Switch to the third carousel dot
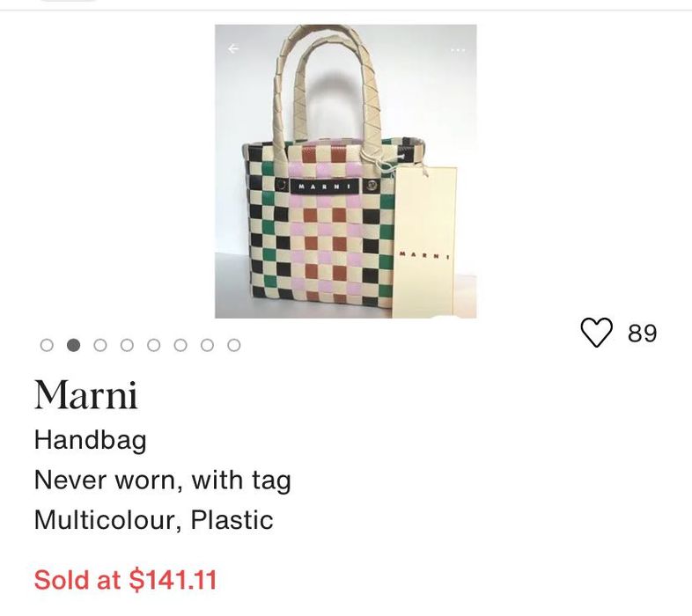The height and width of the screenshot is (616, 692). pyautogui.click(x=100, y=346)
